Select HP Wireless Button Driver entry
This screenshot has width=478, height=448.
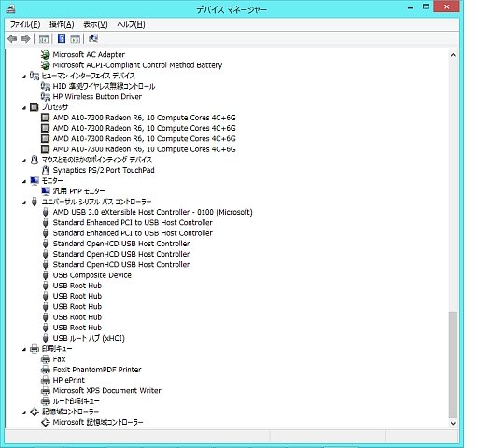tap(97, 97)
